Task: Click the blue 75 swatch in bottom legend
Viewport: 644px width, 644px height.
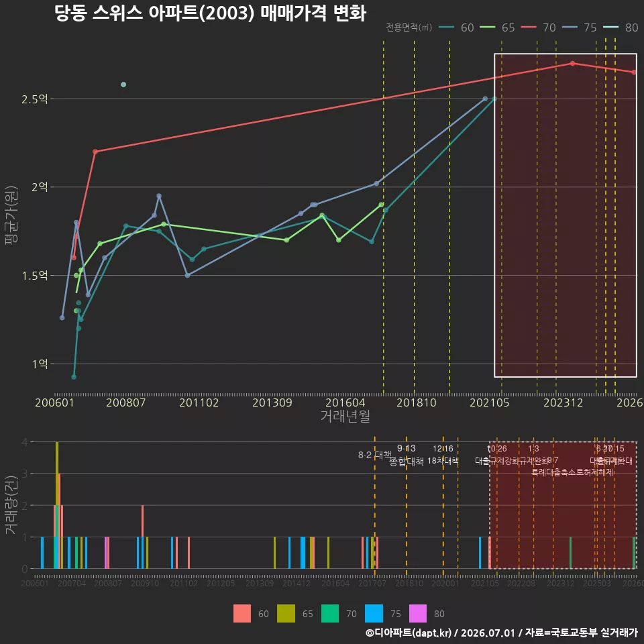Action: pyautogui.click(x=374, y=613)
